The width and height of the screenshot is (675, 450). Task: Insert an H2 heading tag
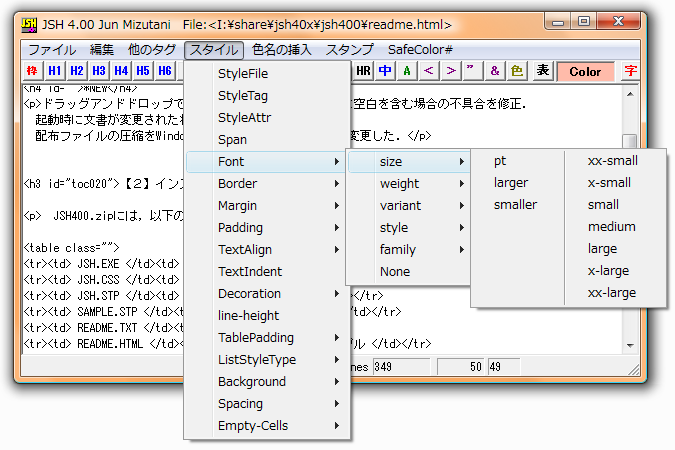point(77,71)
